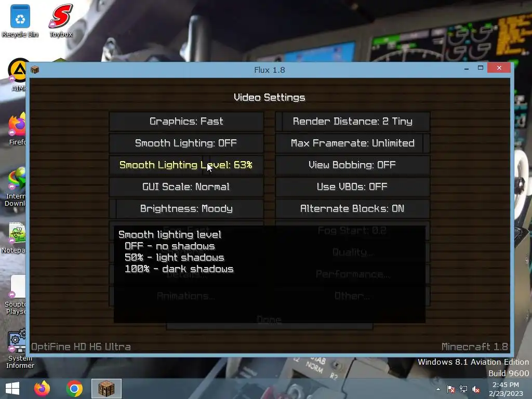Open the Quality... settings button

click(x=353, y=252)
